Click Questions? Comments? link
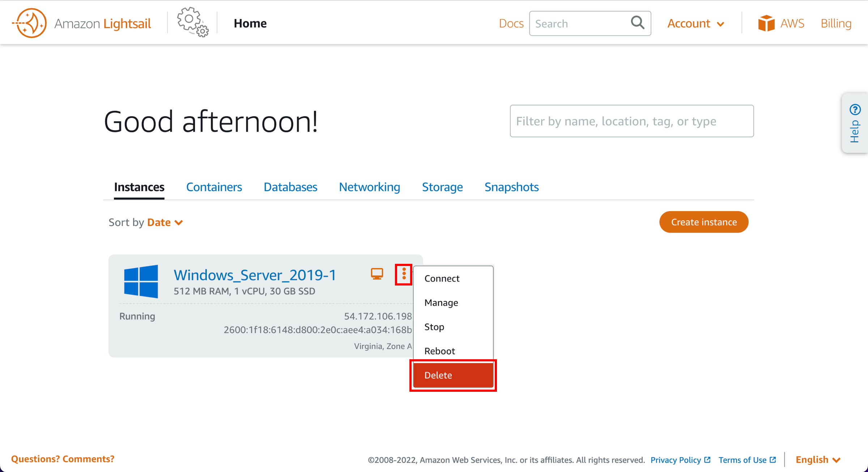 click(x=63, y=459)
